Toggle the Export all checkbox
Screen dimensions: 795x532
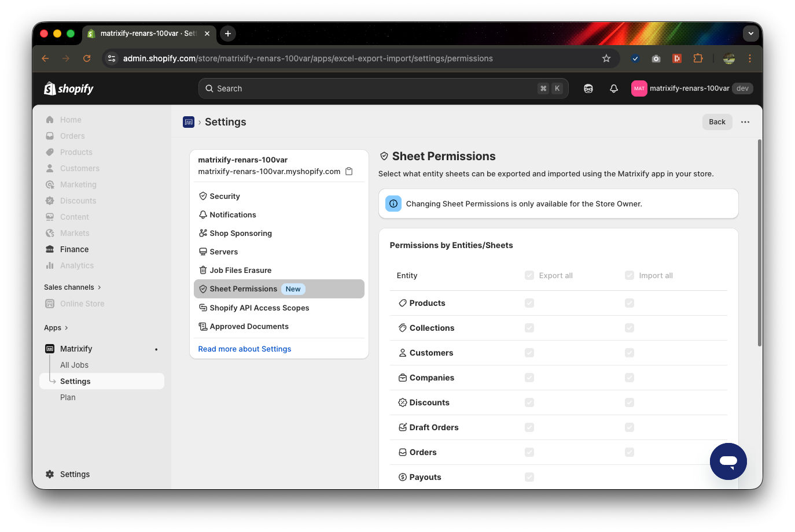coord(529,275)
